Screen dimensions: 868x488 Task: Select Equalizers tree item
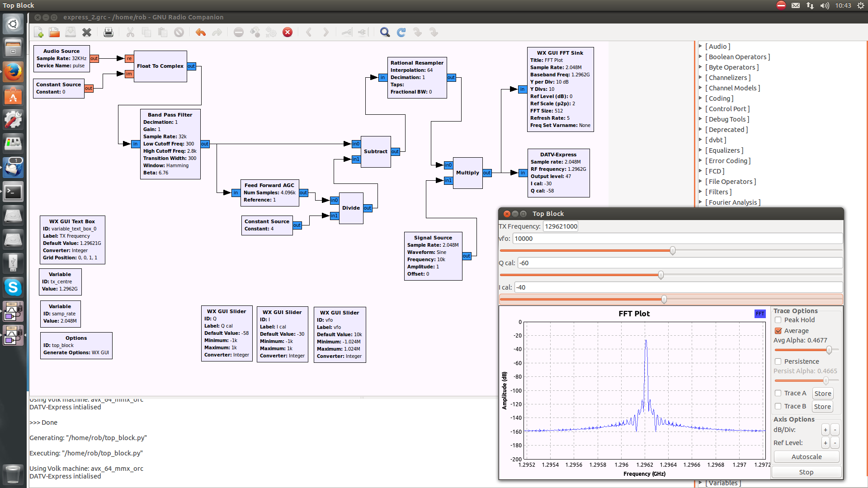pos(724,150)
